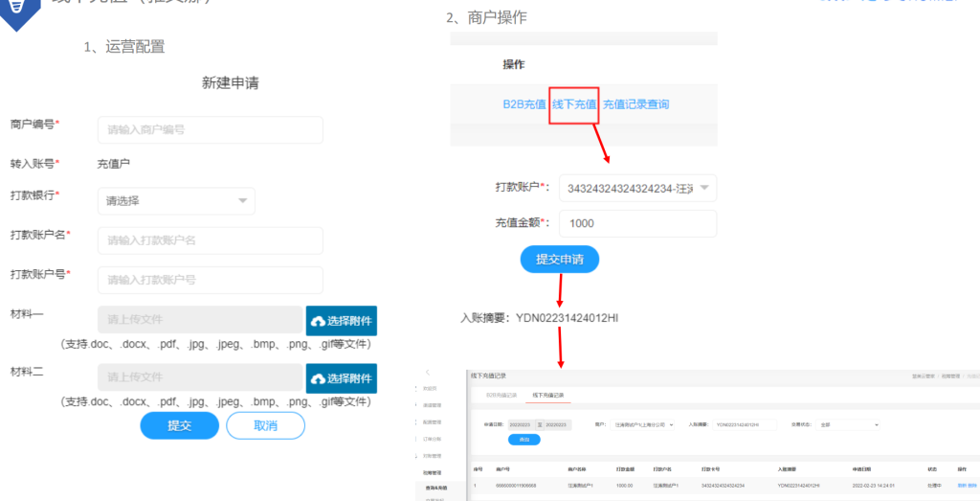The width and height of the screenshot is (980, 501).
Task: Open the 打款银行 dropdown
Action: tap(176, 201)
